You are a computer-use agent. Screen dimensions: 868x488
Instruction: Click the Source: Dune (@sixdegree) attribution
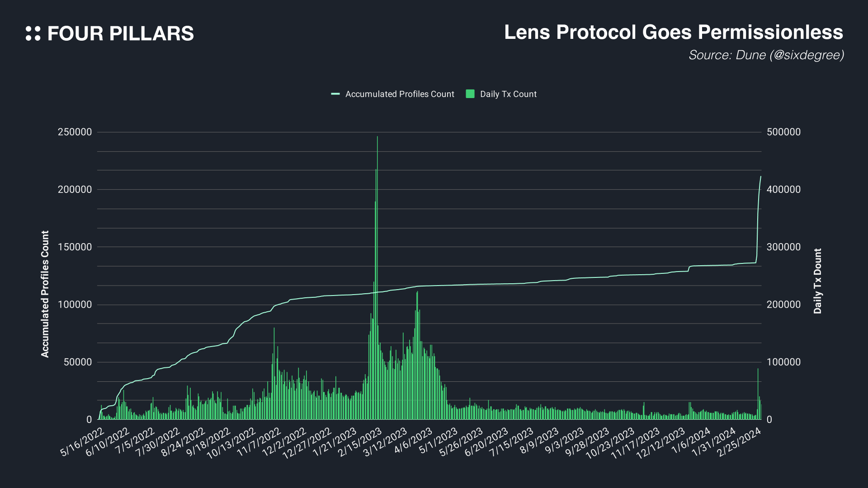coord(766,55)
